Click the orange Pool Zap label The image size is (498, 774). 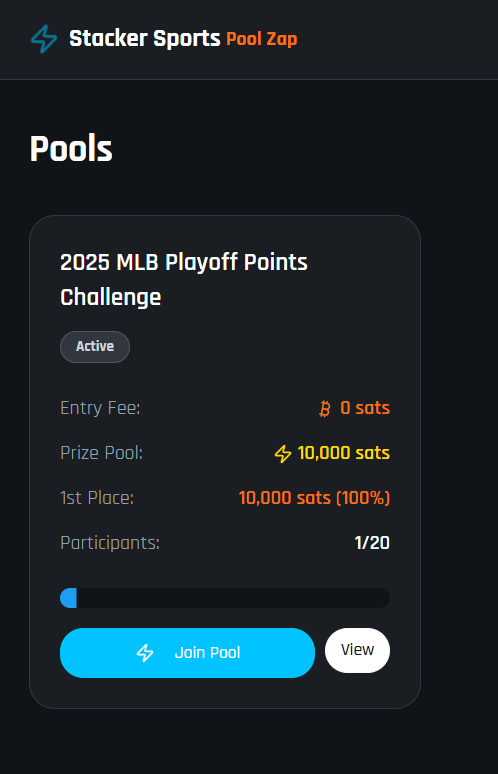point(262,39)
